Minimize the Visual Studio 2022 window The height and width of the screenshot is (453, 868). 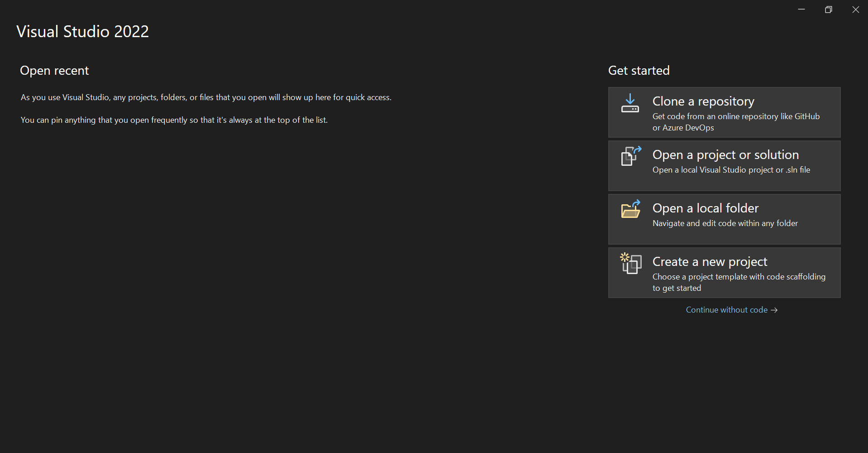tap(801, 10)
